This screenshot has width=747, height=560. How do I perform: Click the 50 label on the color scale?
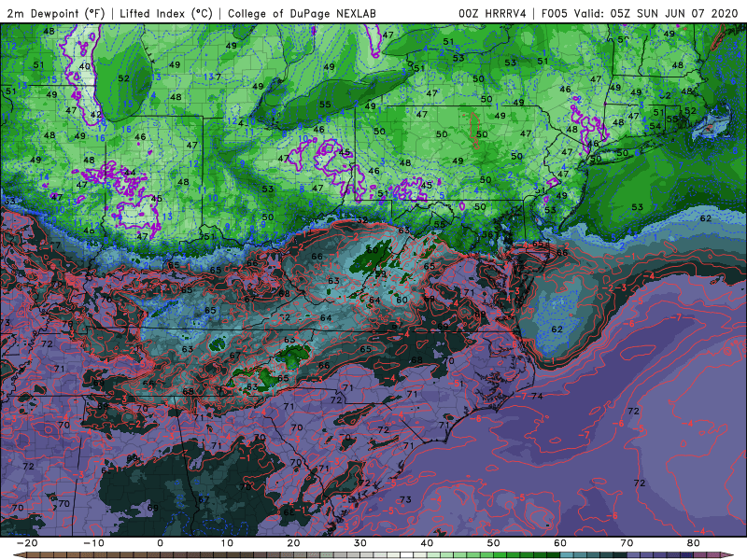[494, 543]
